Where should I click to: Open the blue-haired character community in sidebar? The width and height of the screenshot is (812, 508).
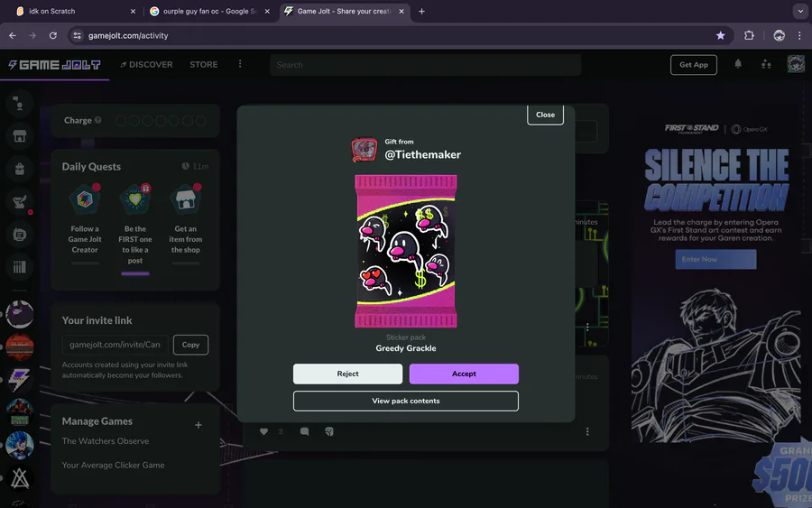[x=20, y=445]
